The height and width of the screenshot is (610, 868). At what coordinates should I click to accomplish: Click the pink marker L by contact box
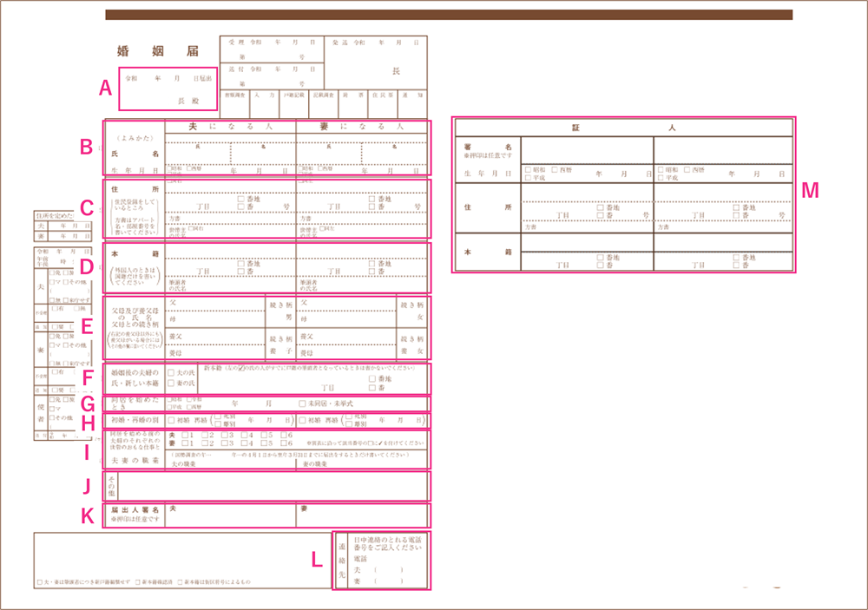tap(318, 560)
